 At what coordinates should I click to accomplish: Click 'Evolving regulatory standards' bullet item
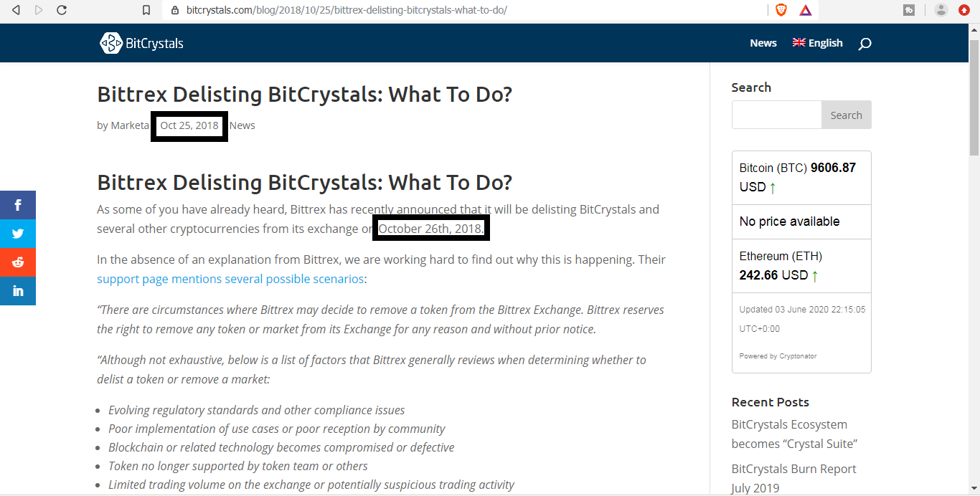(256, 410)
